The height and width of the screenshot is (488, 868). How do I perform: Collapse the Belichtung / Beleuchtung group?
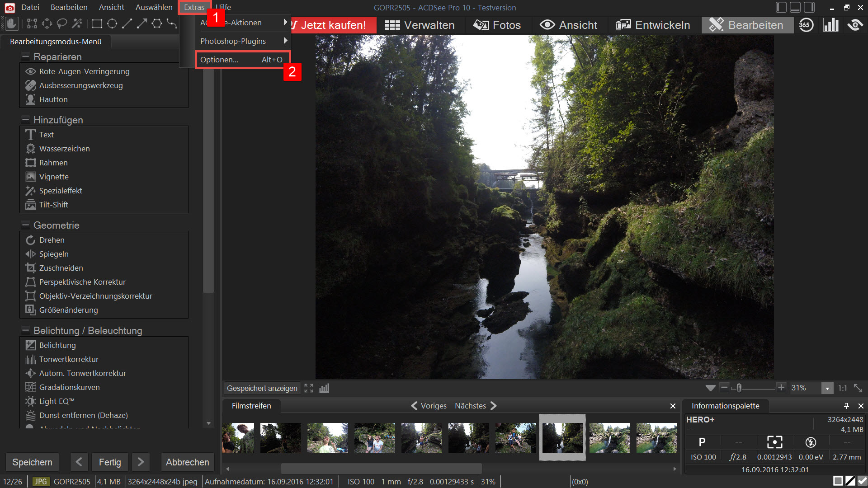[25, 330]
